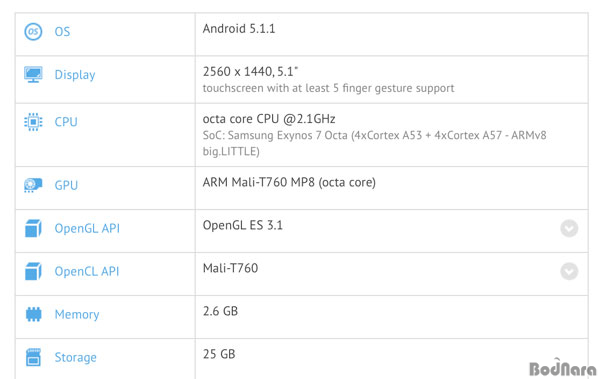This screenshot has height=379, width=600.
Task: Select the OS label
Action: click(x=62, y=31)
